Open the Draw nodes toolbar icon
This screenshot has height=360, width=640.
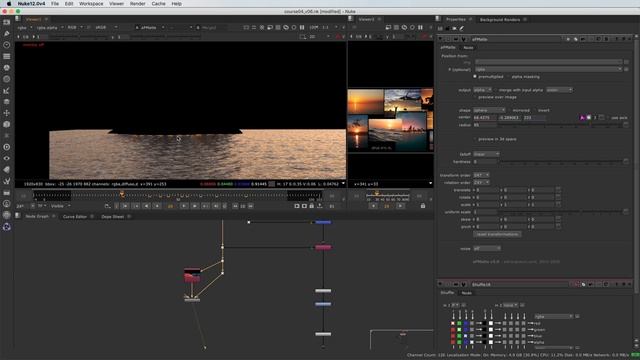click(x=7, y=33)
